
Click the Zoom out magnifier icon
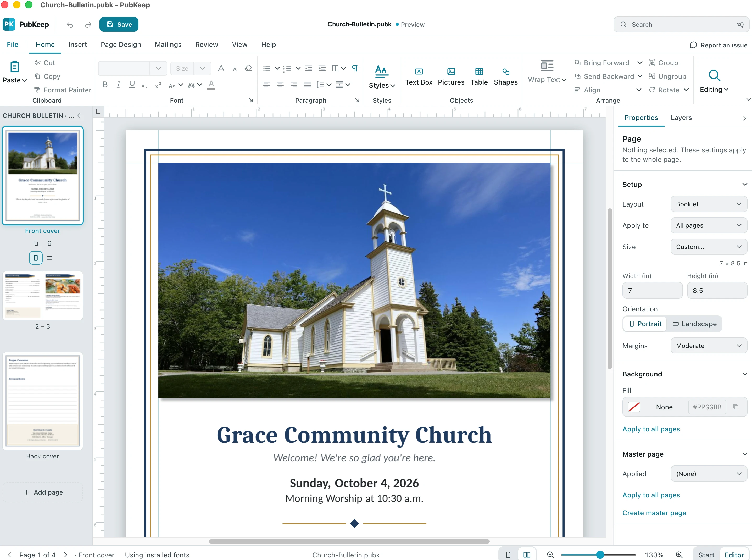coord(550,555)
